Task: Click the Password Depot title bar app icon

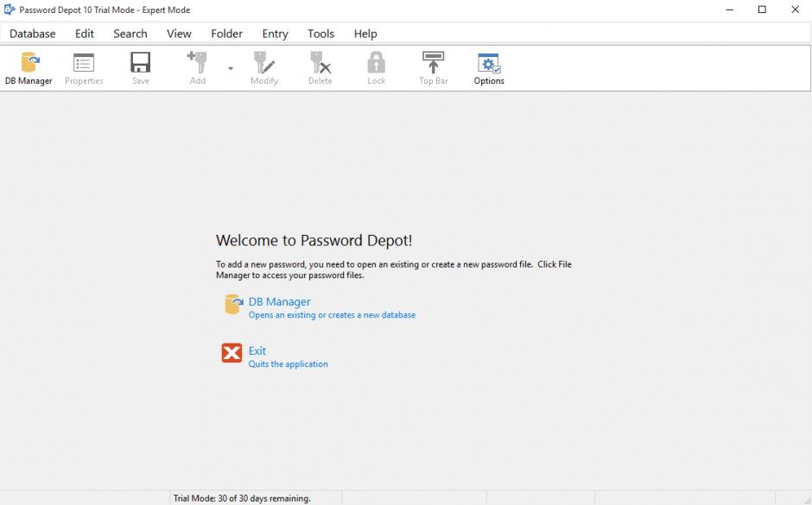Action: click(10, 9)
